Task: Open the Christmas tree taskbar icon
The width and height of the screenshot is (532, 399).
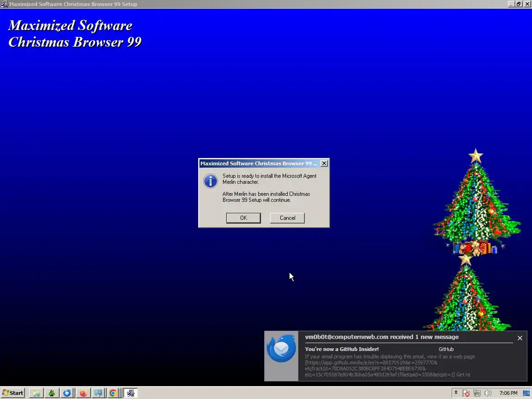Action: point(52,393)
